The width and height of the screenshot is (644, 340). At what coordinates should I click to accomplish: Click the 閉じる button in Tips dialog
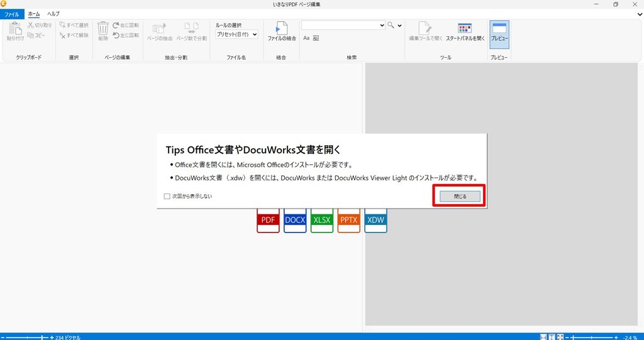pyautogui.click(x=460, y=196)
